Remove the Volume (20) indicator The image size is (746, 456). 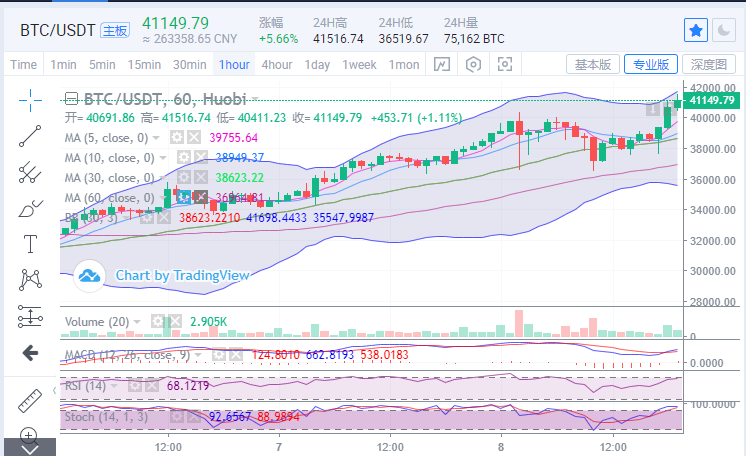point(175,321)
